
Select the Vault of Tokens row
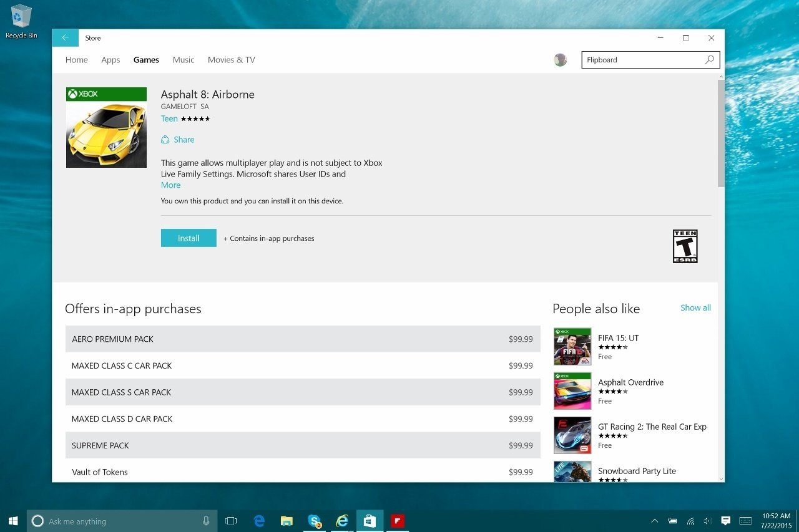pyautogui.click(x=303, y=472)
